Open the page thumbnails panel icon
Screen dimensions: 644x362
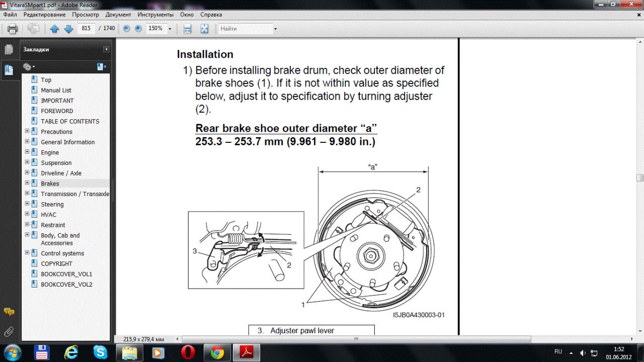coord(9,49)
